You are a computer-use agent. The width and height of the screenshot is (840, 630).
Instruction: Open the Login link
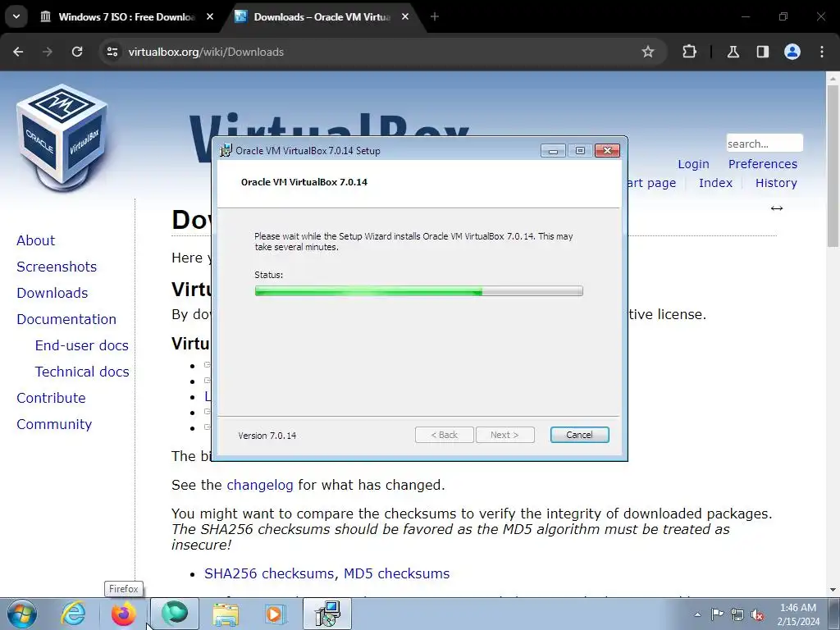693,164
